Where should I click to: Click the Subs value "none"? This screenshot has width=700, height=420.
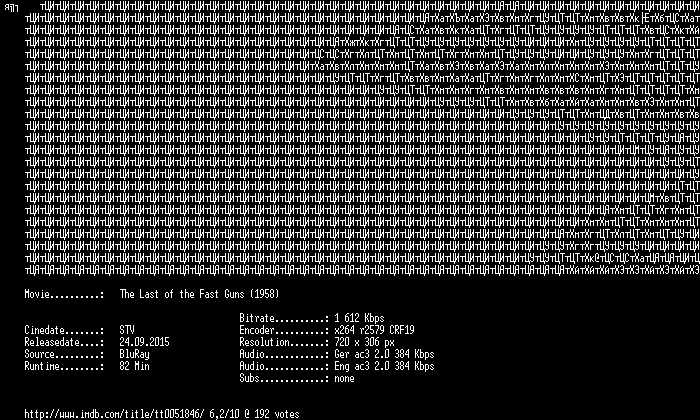(344, 378)
